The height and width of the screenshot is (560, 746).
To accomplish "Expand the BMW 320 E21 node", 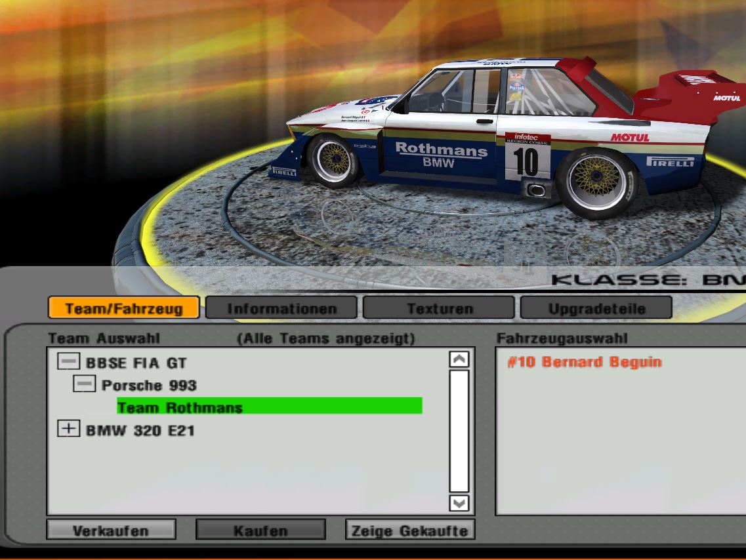I will [68, 430].
